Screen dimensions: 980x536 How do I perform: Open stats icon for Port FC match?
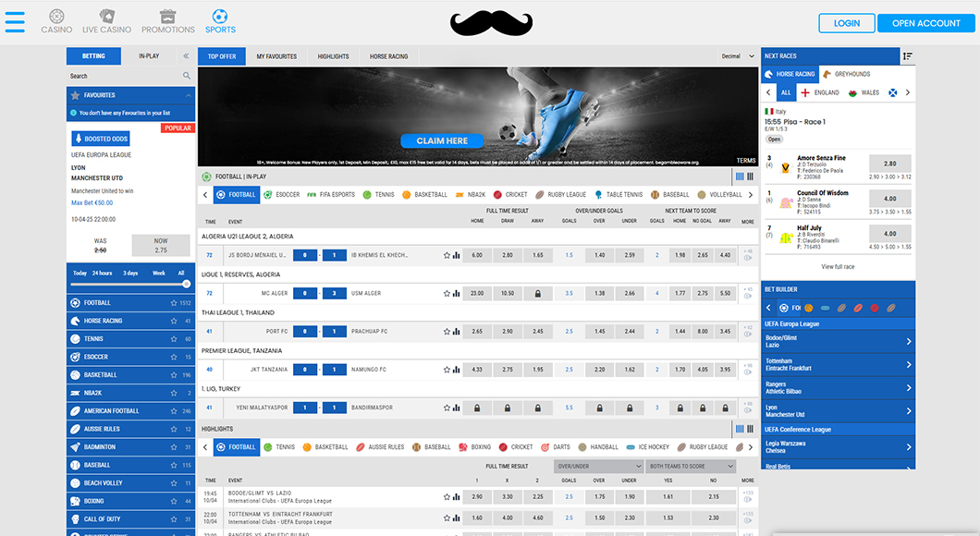coord(457,332)
